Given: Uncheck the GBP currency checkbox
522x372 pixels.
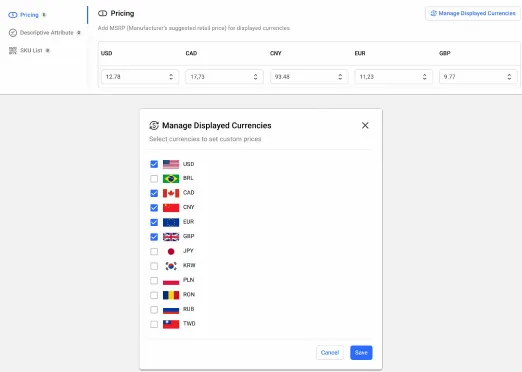Looking at the screenshot, I should pyautogui.click(x=154, y=237).
